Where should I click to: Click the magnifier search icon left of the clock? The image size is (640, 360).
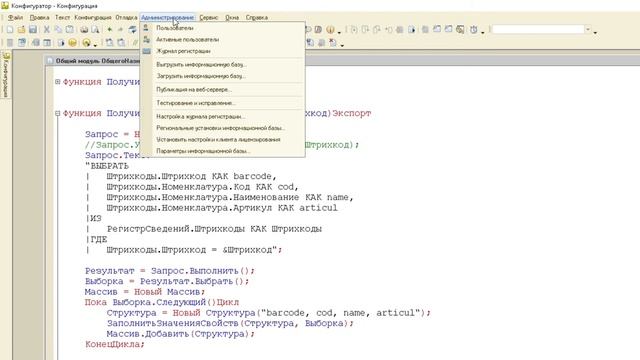(460, 30)
